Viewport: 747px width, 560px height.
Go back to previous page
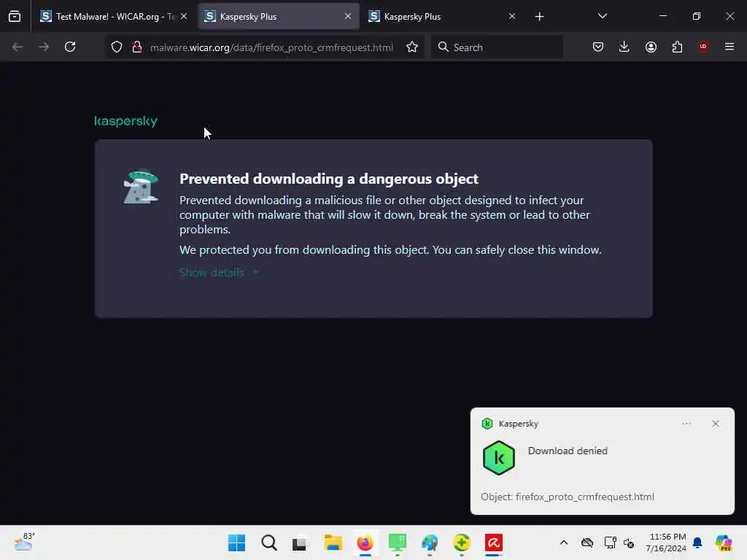[x=18, y=47]
